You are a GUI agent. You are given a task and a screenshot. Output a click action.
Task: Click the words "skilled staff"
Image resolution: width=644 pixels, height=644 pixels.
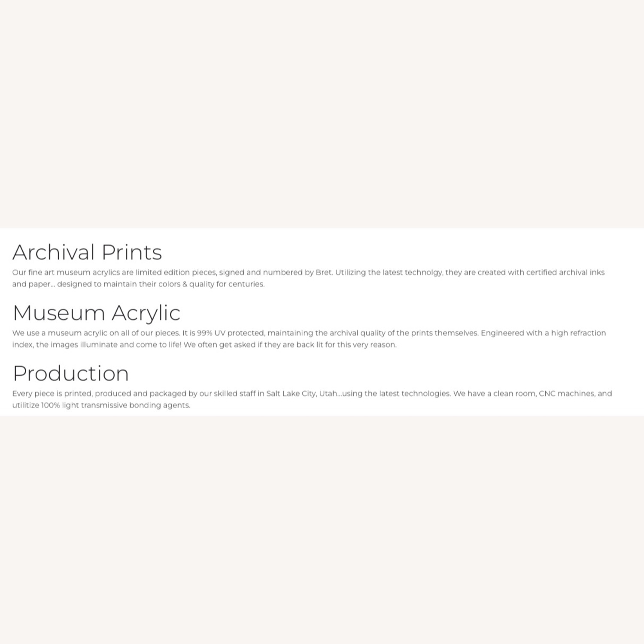point(234,394)
